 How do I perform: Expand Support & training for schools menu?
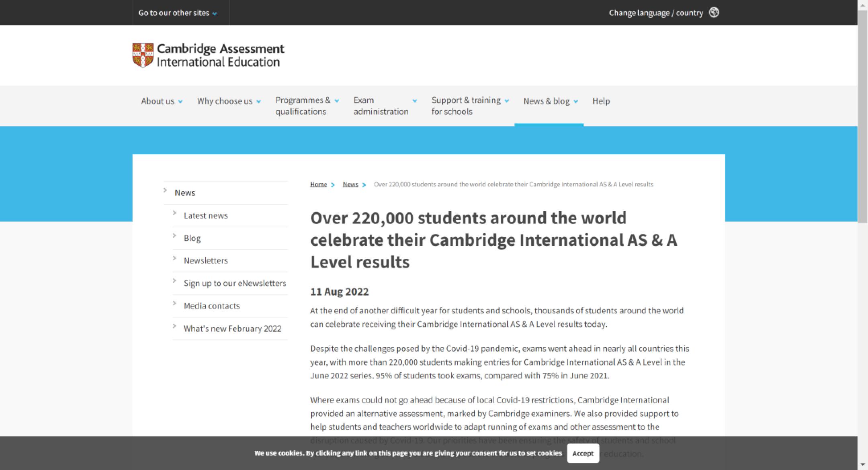point(506,101)
